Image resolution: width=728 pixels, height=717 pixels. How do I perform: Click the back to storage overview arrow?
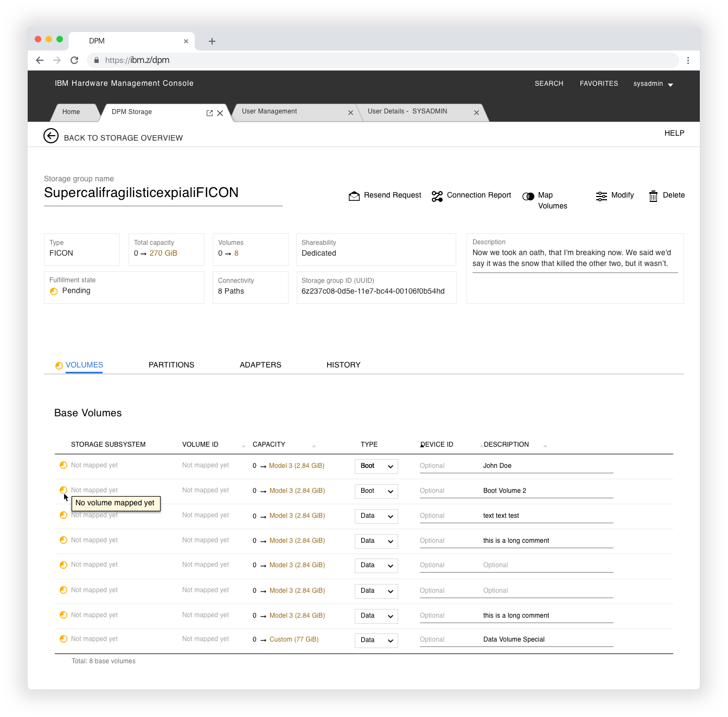click(51, 136)
